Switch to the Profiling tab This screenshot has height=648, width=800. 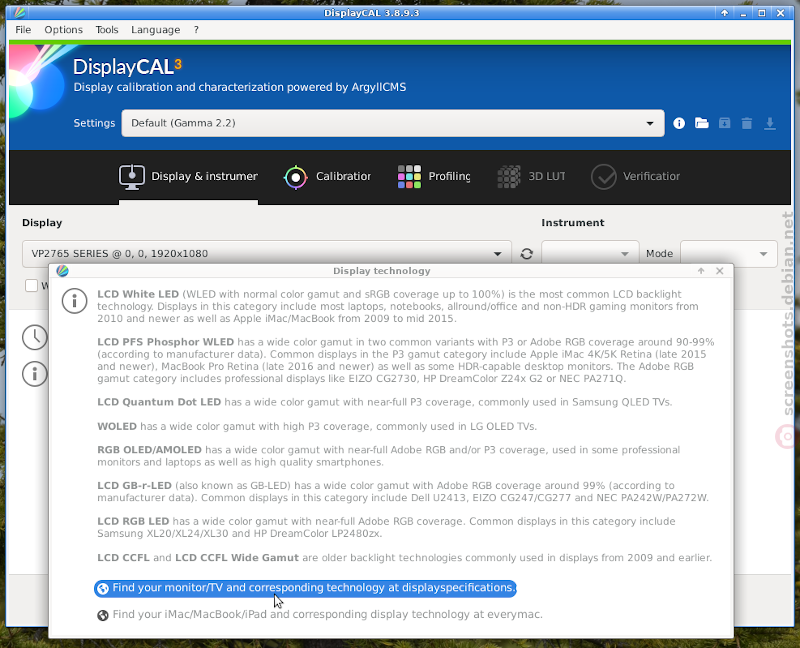click(434, 177)
